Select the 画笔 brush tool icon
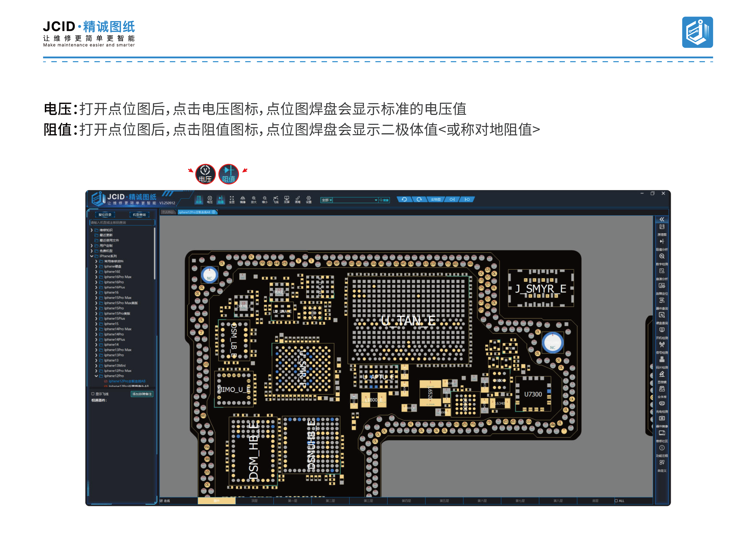Screen dimensions: 756x534 [298, 199]
